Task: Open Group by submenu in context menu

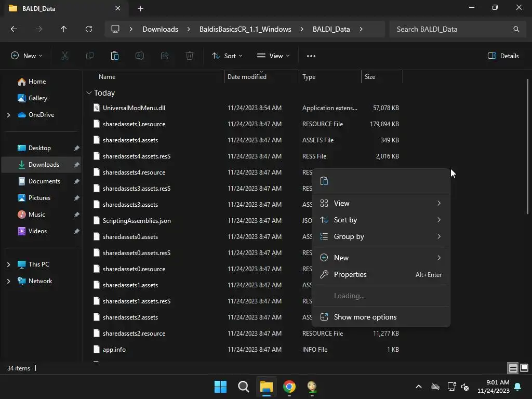Action: click(381, 236)
